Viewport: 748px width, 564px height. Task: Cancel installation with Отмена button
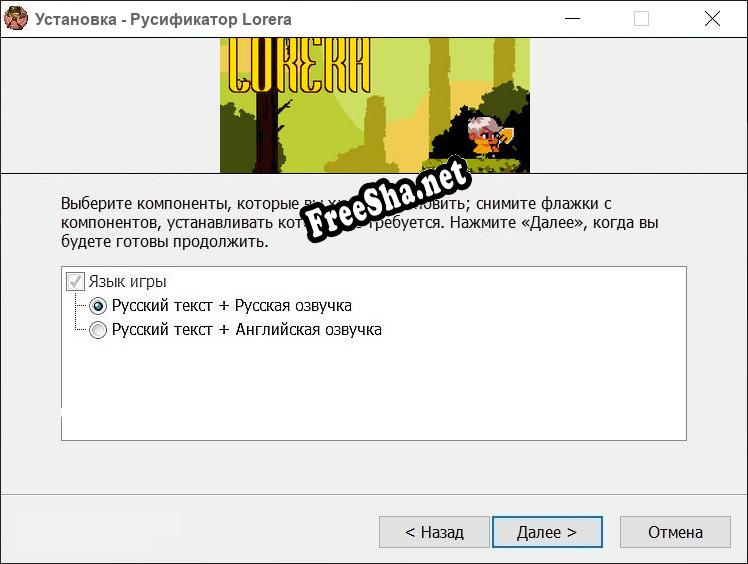(x=675, y=532)
